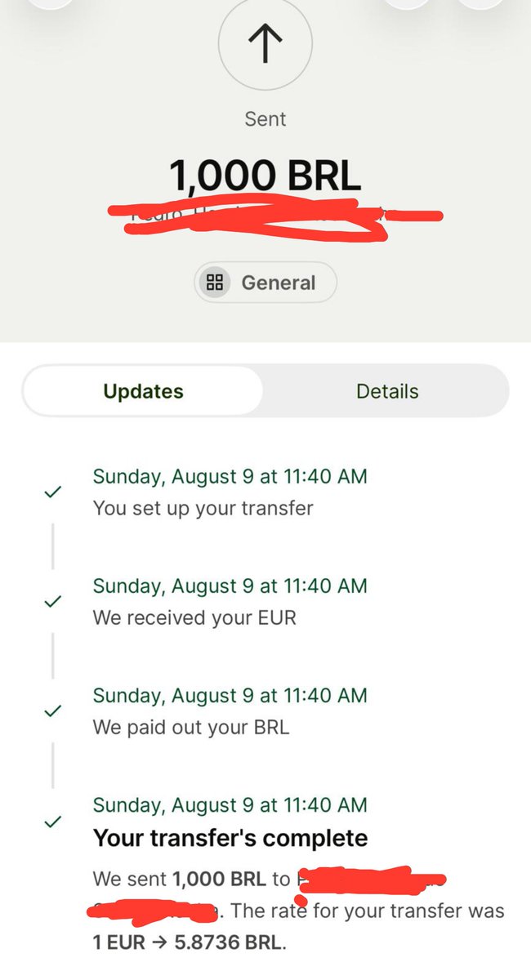The image size is (531, 980).
Task: Tap the last 'Sunday, August 9 at 11:40 AM' timestamp
Action: [x=230, y=805]
